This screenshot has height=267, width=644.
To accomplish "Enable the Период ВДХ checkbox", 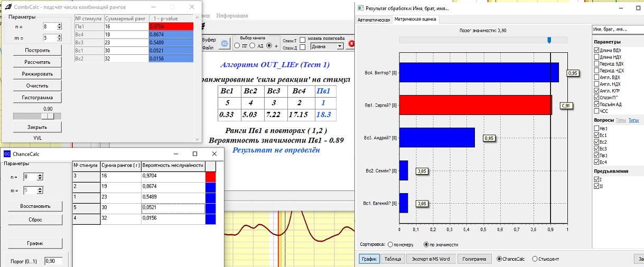I will 597,64.
